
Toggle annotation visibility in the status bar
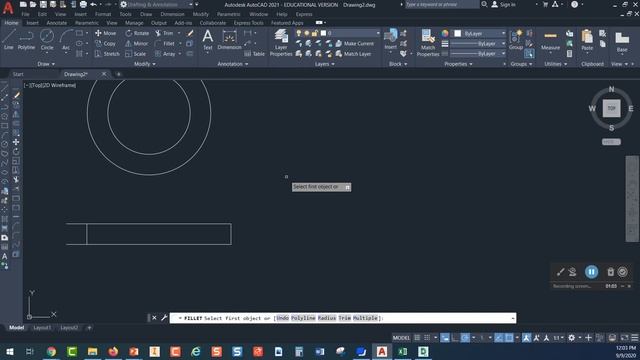[x=527, y=338]
